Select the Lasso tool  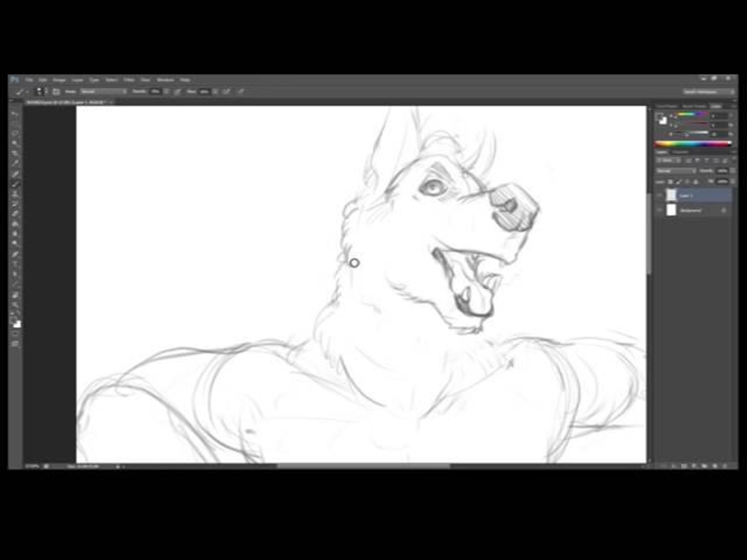[15, 133]
